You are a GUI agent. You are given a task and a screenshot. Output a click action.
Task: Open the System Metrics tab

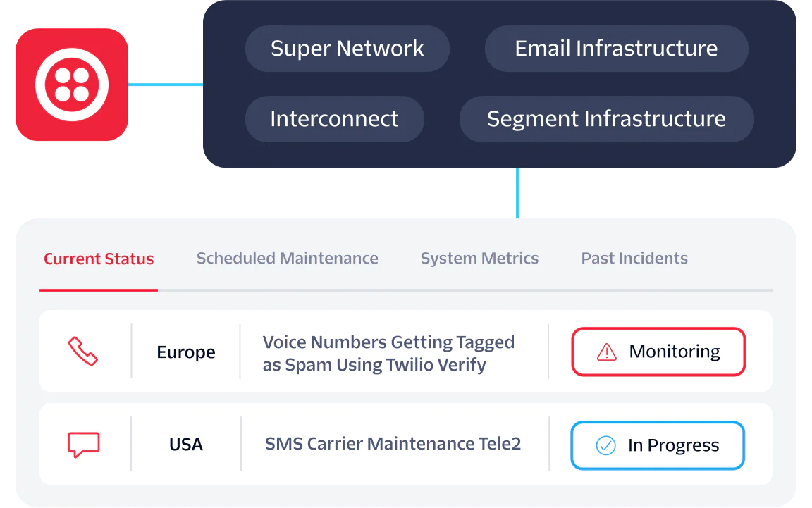(x=479, y=259)
